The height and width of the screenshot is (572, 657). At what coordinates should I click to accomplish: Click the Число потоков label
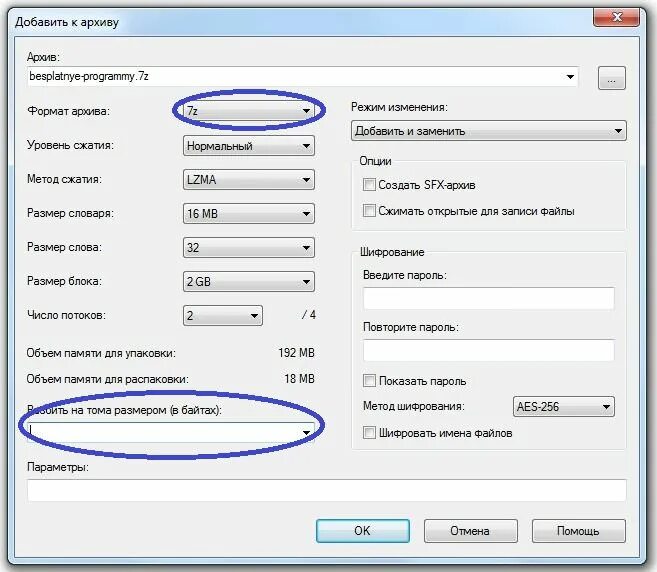click(x=66, y=315)
